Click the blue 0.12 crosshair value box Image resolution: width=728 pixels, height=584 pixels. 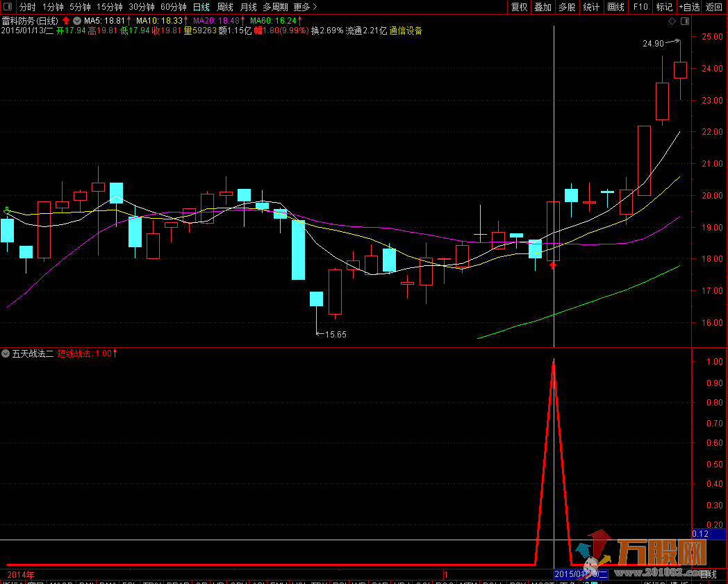709,534
